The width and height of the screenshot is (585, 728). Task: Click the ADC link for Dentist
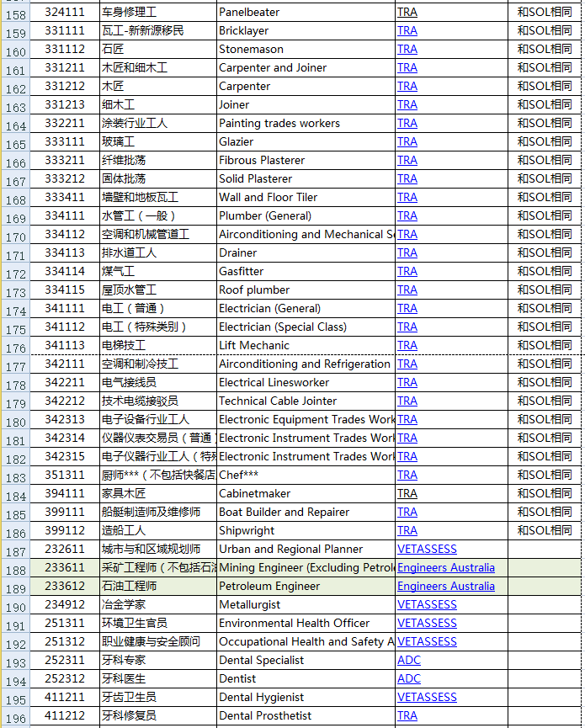coord(409,679)
